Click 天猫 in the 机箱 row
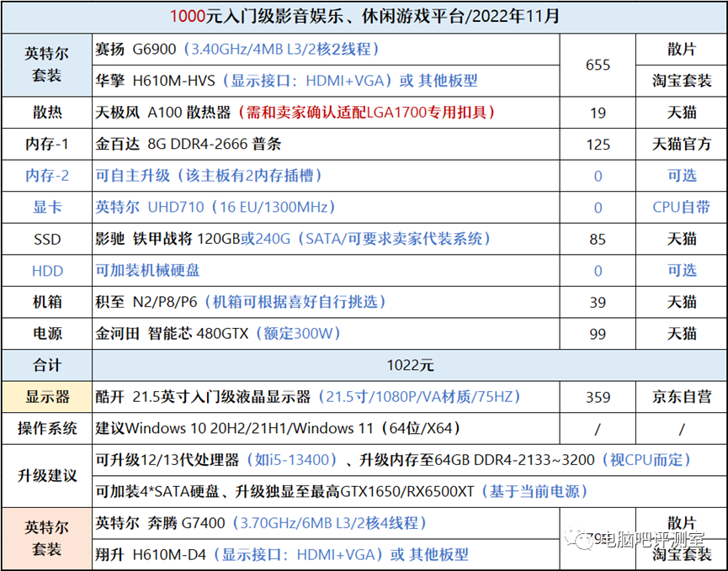728x571 pixels. [x=681, y=302]
